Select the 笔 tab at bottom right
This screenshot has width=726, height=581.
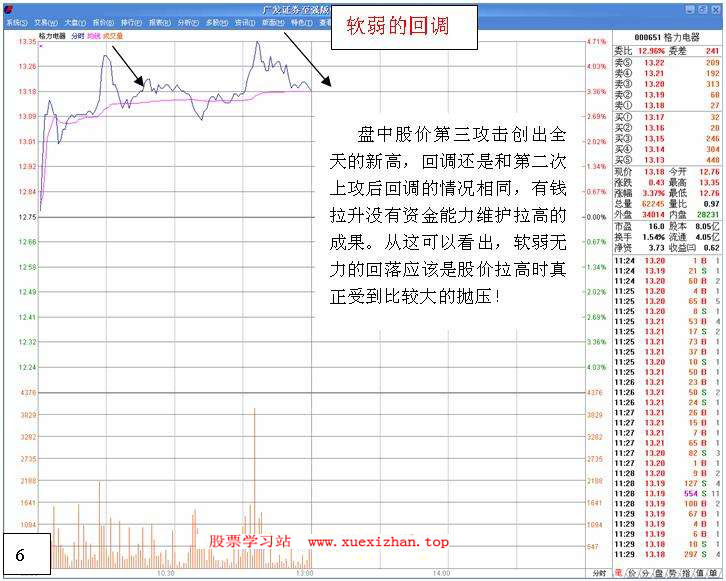[x=619, y=573]
